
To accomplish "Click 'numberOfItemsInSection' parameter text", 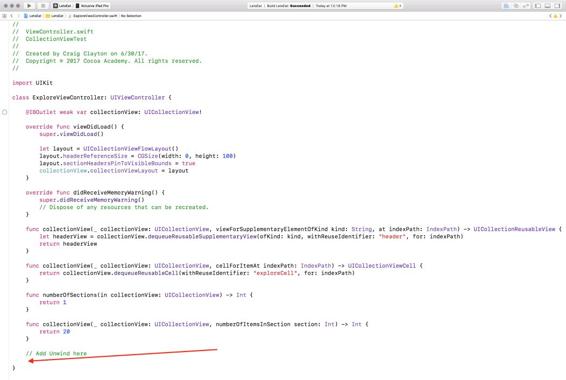I will coord(253,324).
